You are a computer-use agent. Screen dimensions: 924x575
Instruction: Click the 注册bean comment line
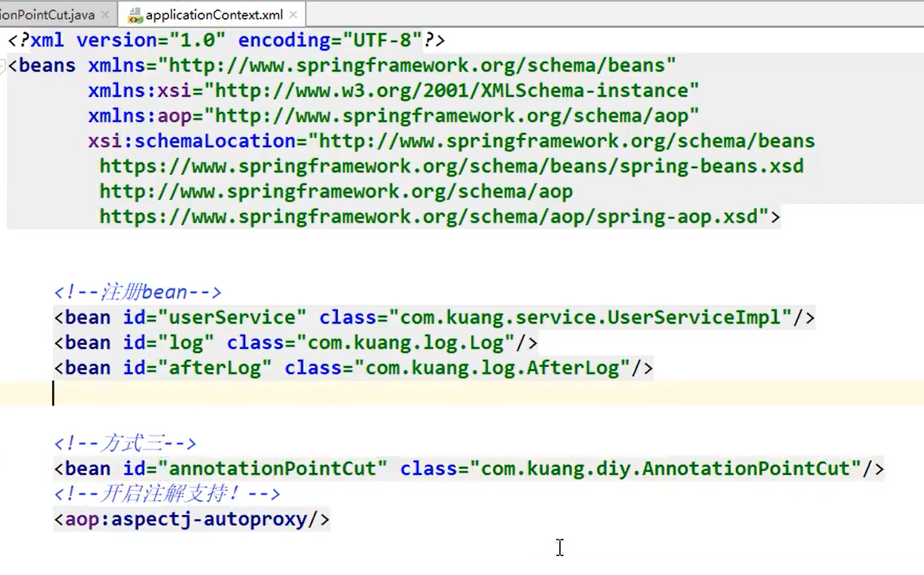coord(137,292)
